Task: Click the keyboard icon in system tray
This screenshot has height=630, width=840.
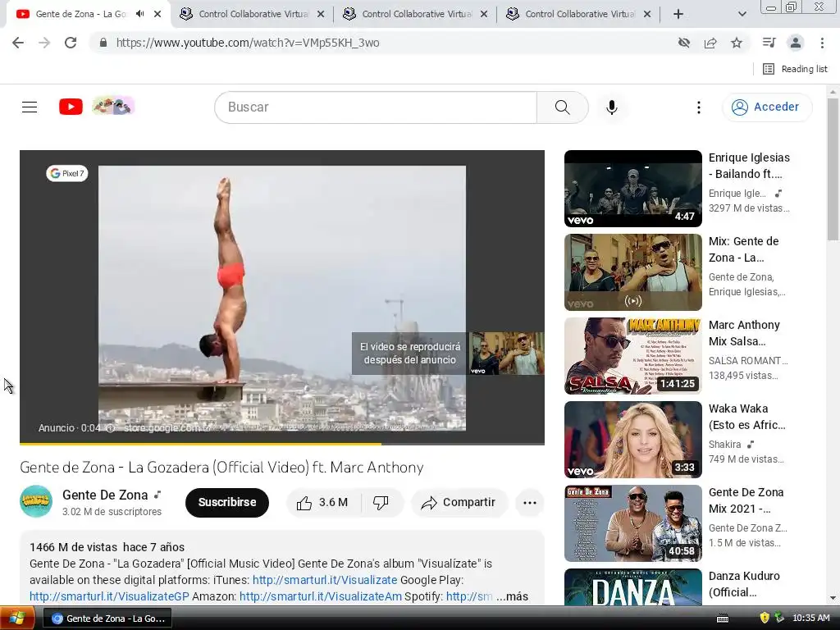Action: (723, 619)
